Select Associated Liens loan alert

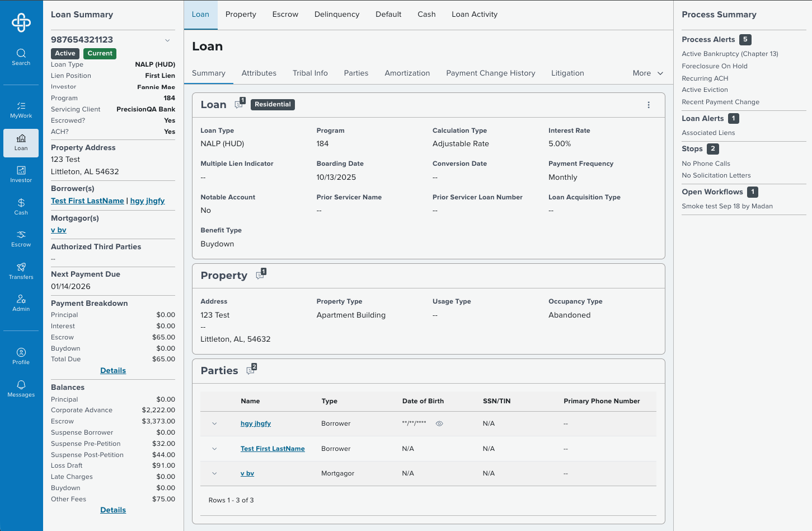(x=708, y=133)
